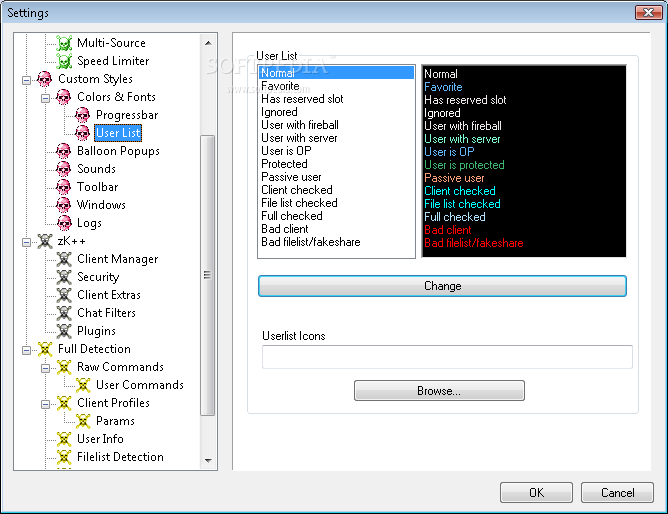
Task: Click the pink skull icon beside Custom Styles
Action: (x=45, y=79)
